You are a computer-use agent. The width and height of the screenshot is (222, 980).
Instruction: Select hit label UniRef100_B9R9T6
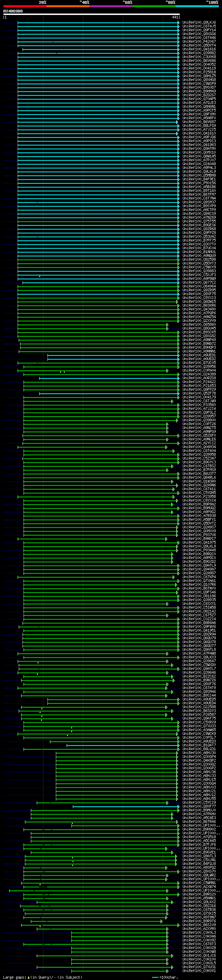[199, 921]
